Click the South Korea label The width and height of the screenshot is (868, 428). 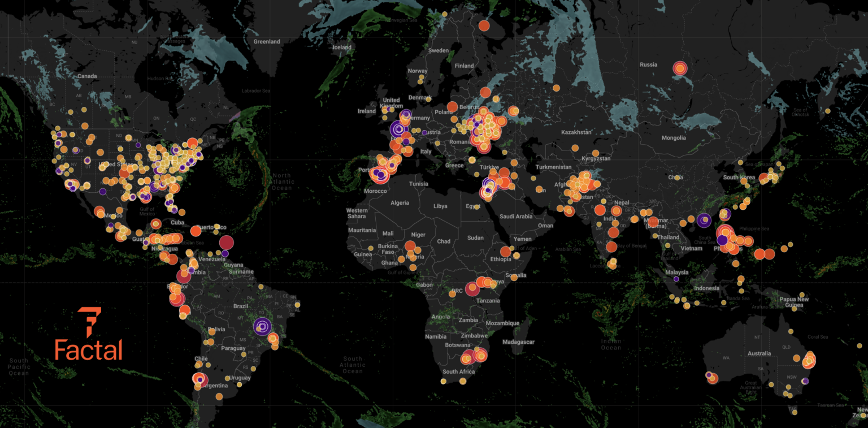point(739,178)
